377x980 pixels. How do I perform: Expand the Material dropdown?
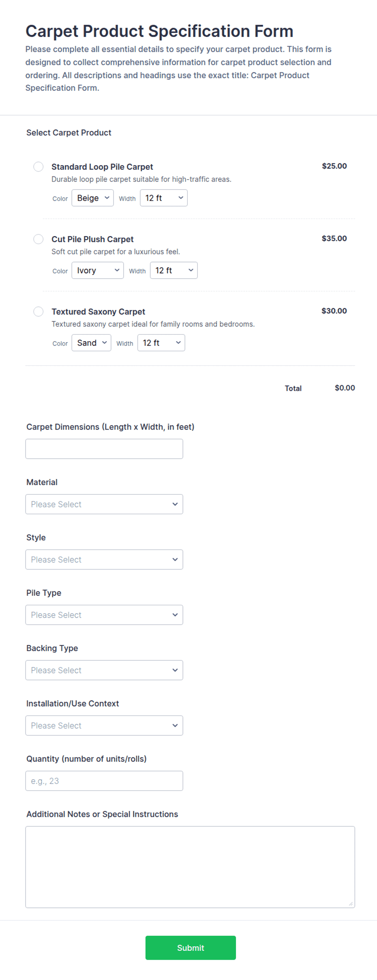coord(104,504)
